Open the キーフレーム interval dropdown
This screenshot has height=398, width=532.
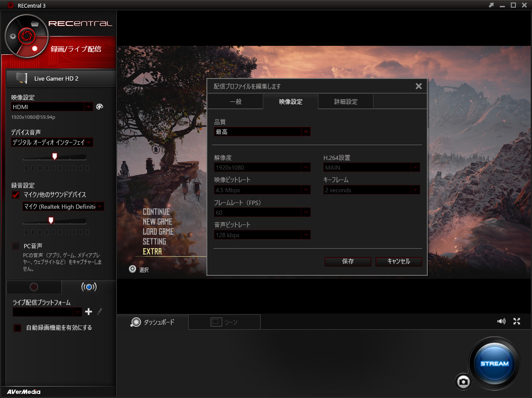tap(372, 190)
